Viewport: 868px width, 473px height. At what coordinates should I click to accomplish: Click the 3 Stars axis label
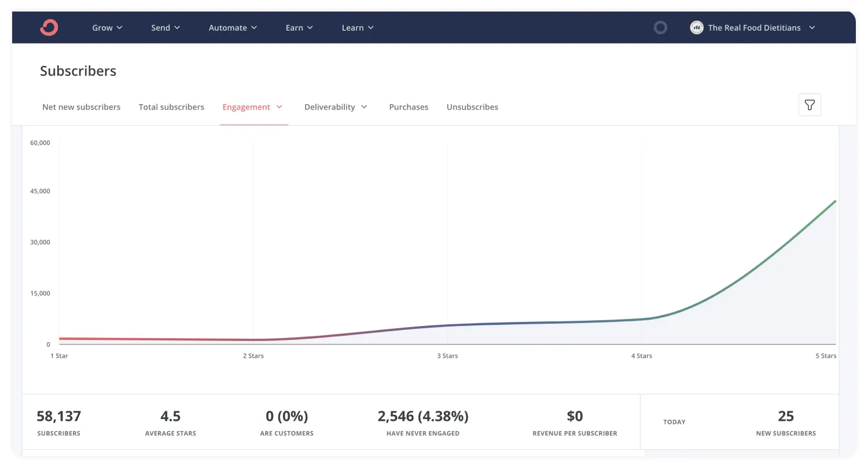pos(447,356)
